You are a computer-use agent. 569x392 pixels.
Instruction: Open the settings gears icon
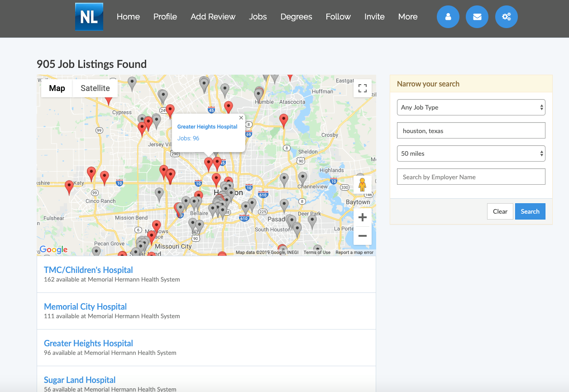click(x=507, y=17)
